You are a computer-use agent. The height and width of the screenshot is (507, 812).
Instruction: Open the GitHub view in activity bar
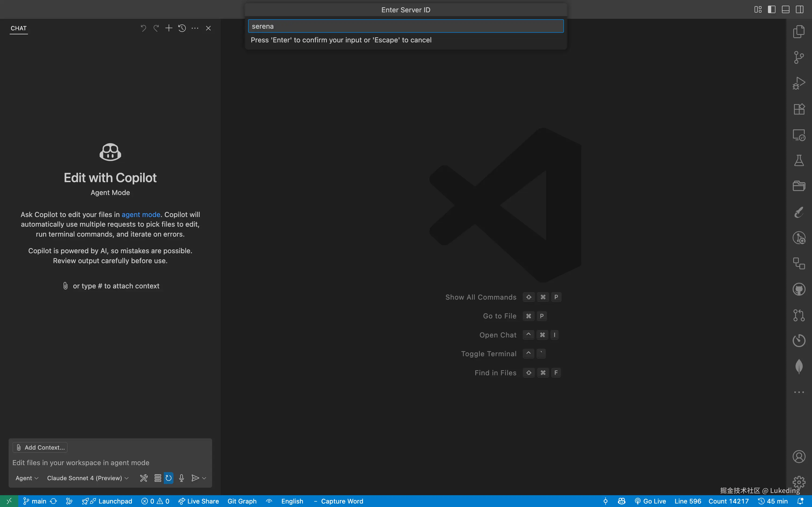(x=799, y=289)
